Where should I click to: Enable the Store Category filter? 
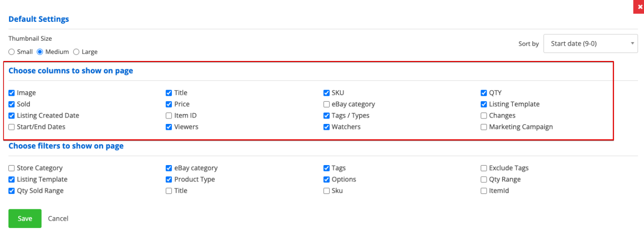click(x=11, y=168)
